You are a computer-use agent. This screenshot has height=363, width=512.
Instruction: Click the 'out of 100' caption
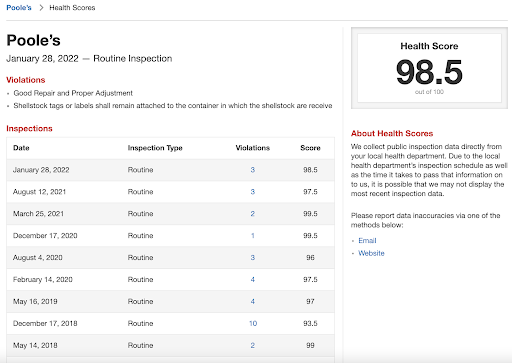click(429, 92)
